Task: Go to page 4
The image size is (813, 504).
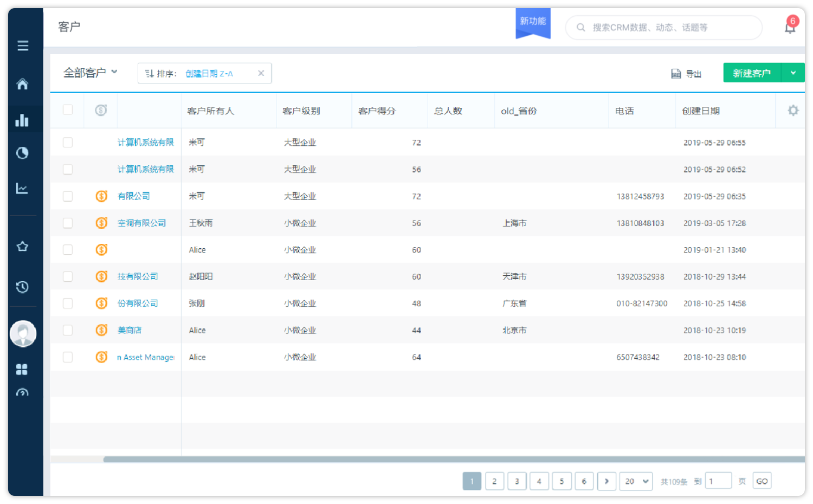Action: click(x=539, y=481)
